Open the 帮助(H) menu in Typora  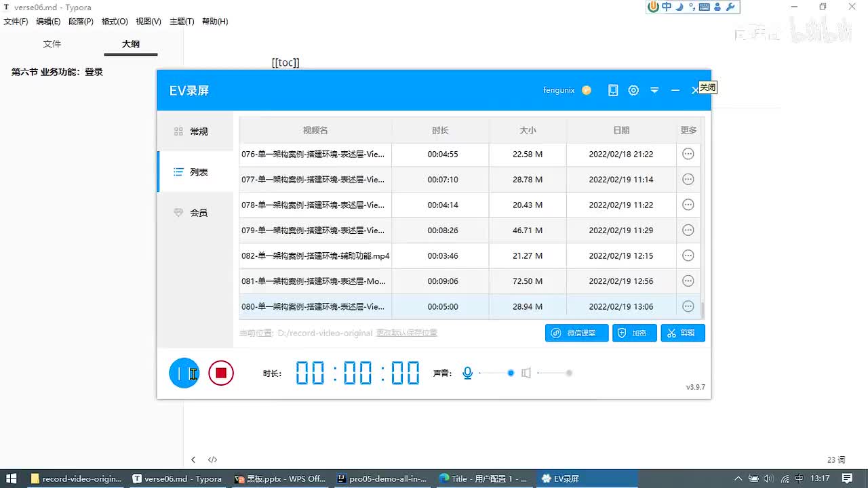(x=215, y=22)
